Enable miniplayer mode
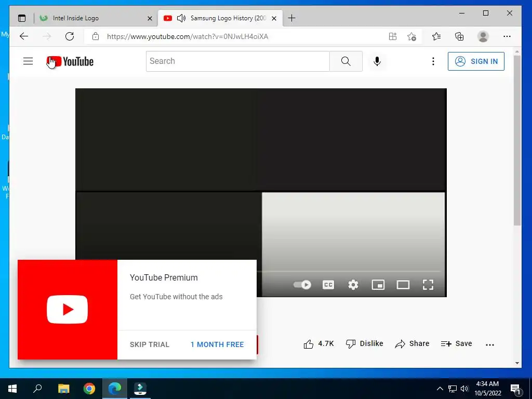Viewport: 532px width, 399px height. (x=378, y=285)
